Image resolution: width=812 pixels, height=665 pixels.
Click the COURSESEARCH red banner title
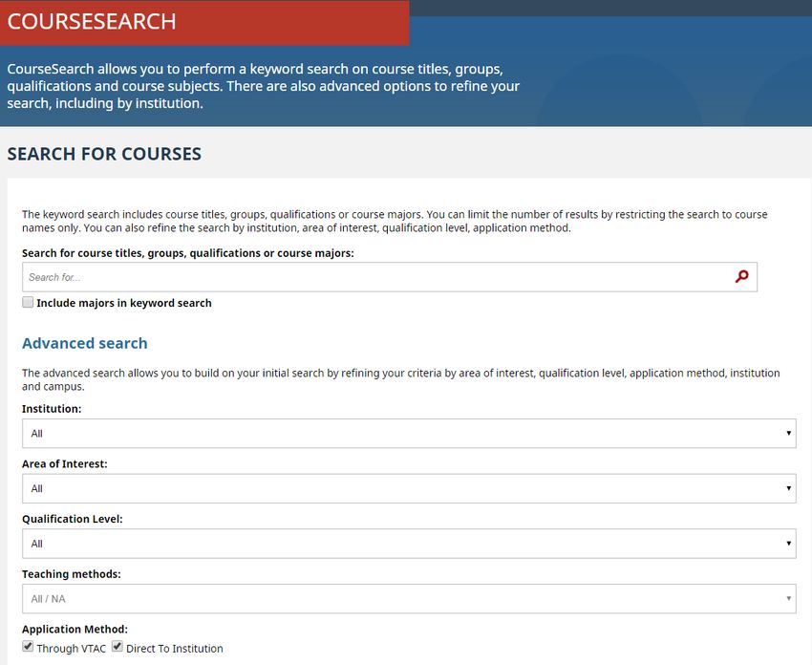click(x=92, y=22)
